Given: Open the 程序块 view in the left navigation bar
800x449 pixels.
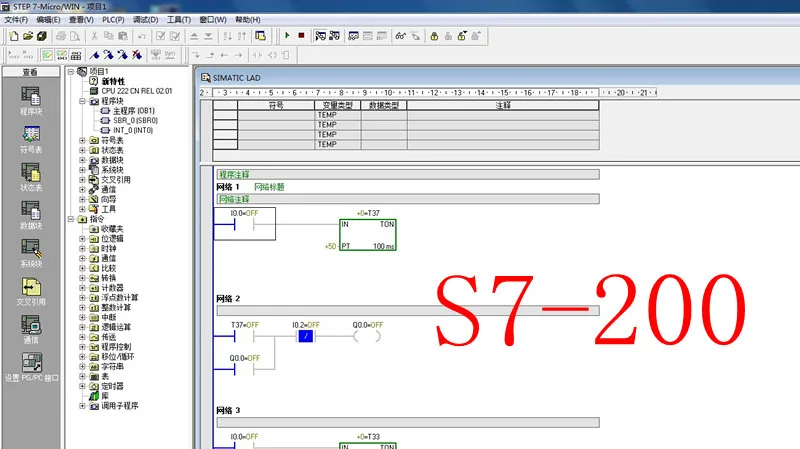Looking at the screenshot, I should click(x=31, y=101).
